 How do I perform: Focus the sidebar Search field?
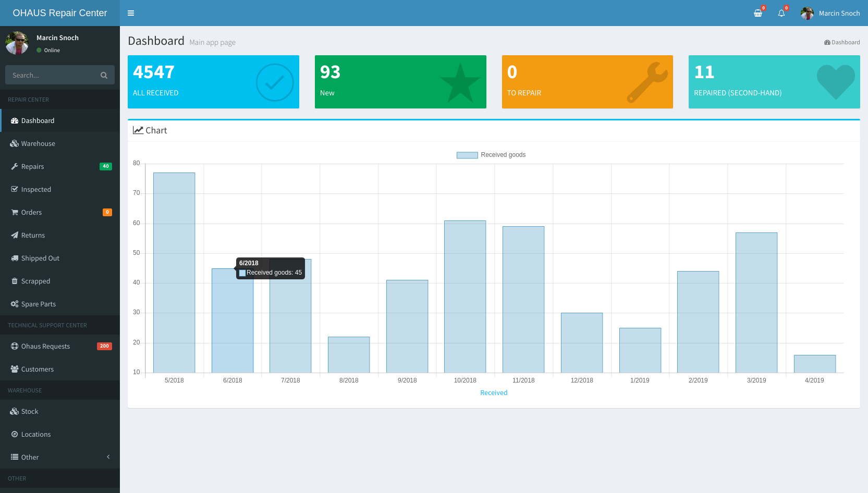point(52,76)
